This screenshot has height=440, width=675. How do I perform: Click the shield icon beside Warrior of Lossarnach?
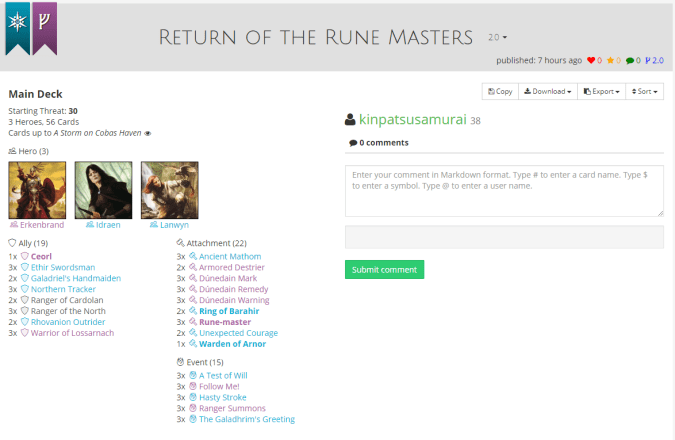pyautogui.click(x=25, y=333)
